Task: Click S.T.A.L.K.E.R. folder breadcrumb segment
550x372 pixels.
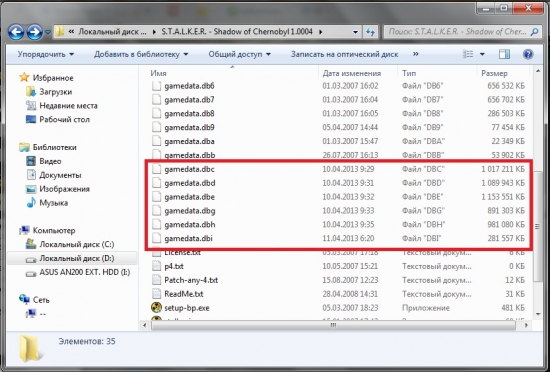Action: [x=237, y=32]
